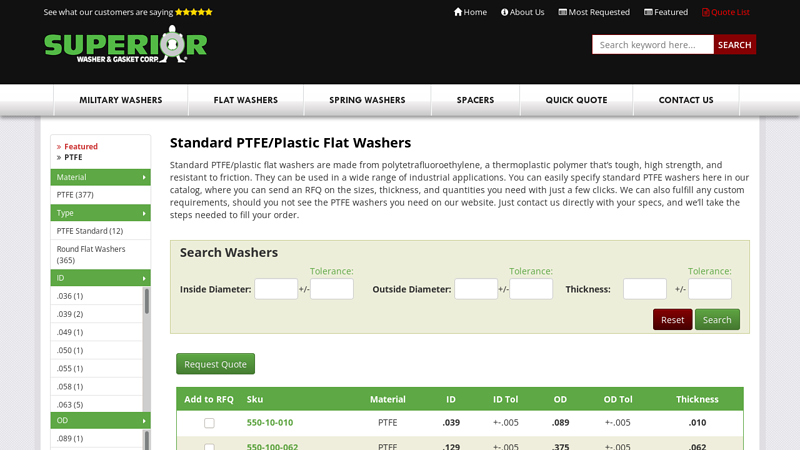The width and height of the screenshot is (800, 450).
Task: Focus the Inside Diameter tolerance field
Action: pyautogui.click(x=332, y=289)
